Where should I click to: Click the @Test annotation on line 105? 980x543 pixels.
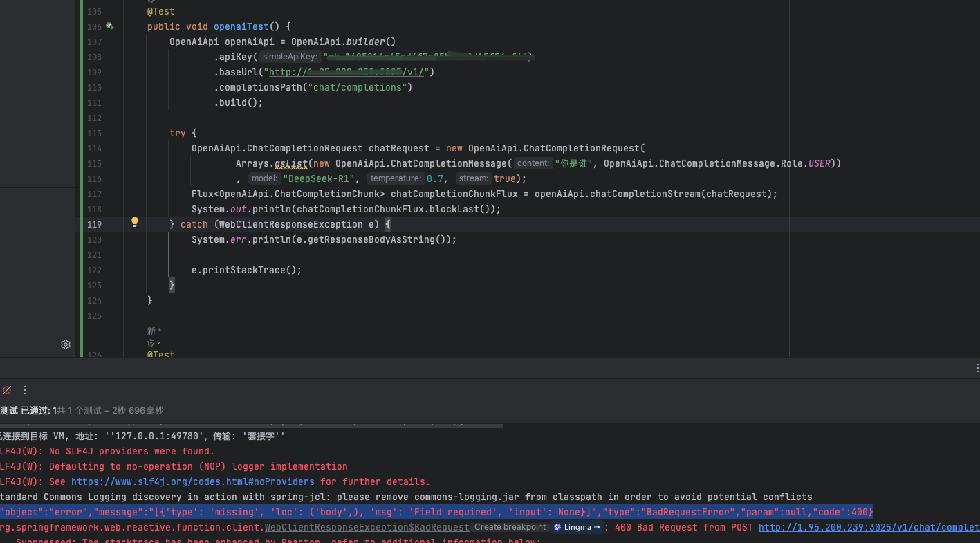point(161,11)
